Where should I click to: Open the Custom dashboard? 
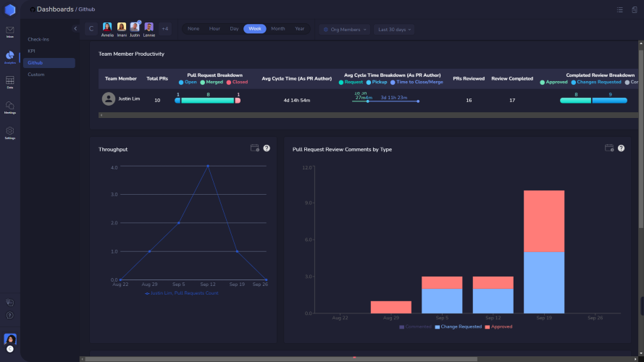35,75
